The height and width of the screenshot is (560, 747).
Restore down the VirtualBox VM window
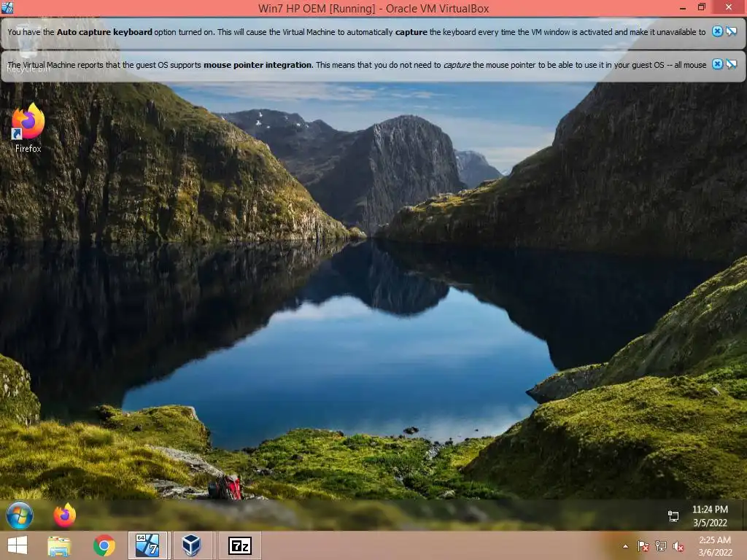coord(701,7)
